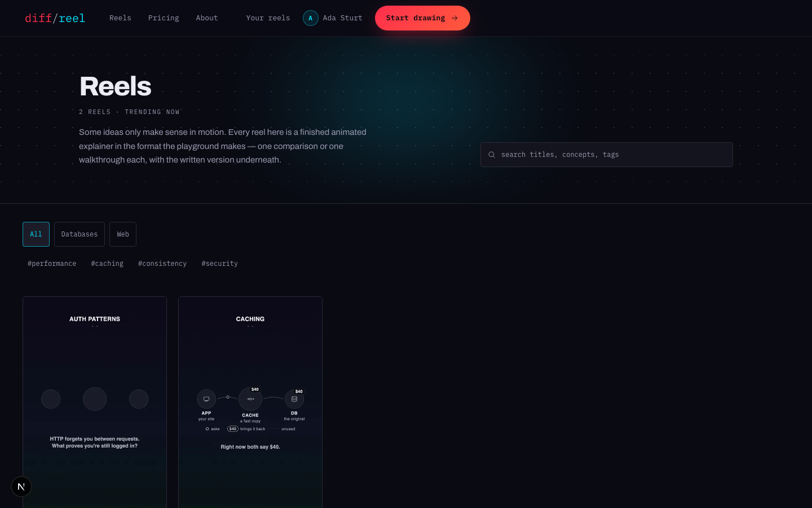Select the All filter tab
Image resolution: width=812 pixels, height=508 pixels.
tap(36, 234)
